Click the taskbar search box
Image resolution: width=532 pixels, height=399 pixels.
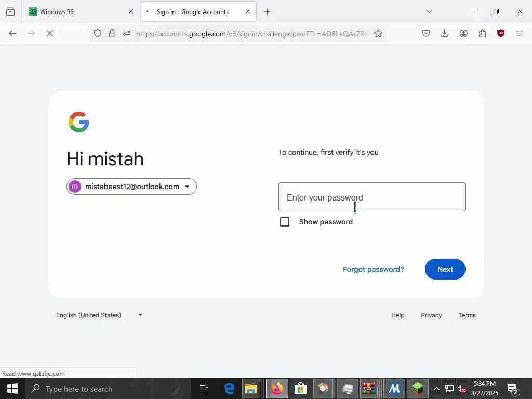point(108,389)
